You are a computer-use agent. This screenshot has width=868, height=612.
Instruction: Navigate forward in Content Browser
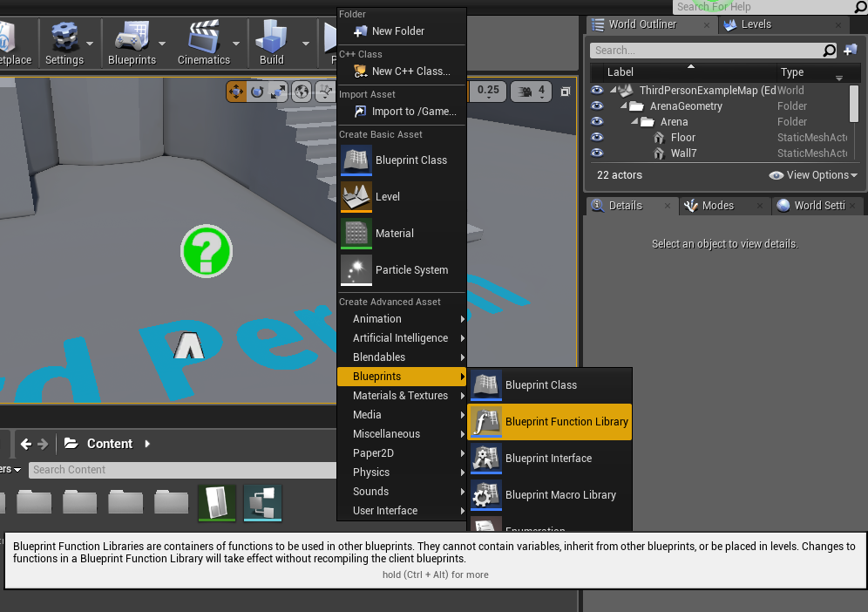click(x=43, y=444)
